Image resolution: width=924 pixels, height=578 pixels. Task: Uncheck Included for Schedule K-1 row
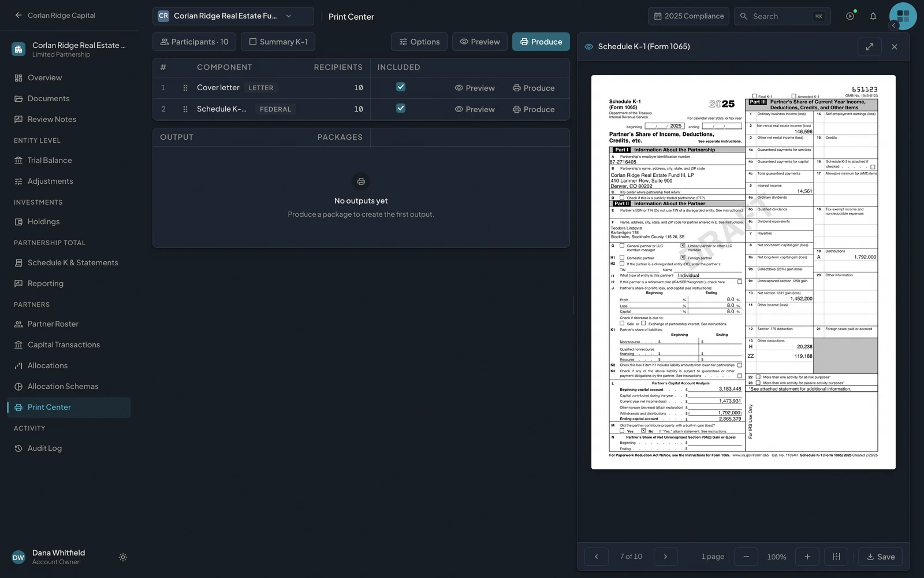point(401,108)
